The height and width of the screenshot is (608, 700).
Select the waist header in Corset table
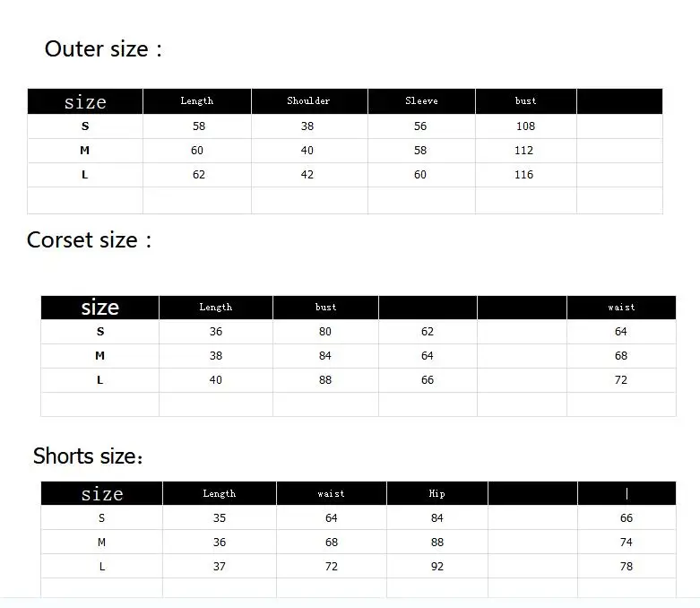621,308
